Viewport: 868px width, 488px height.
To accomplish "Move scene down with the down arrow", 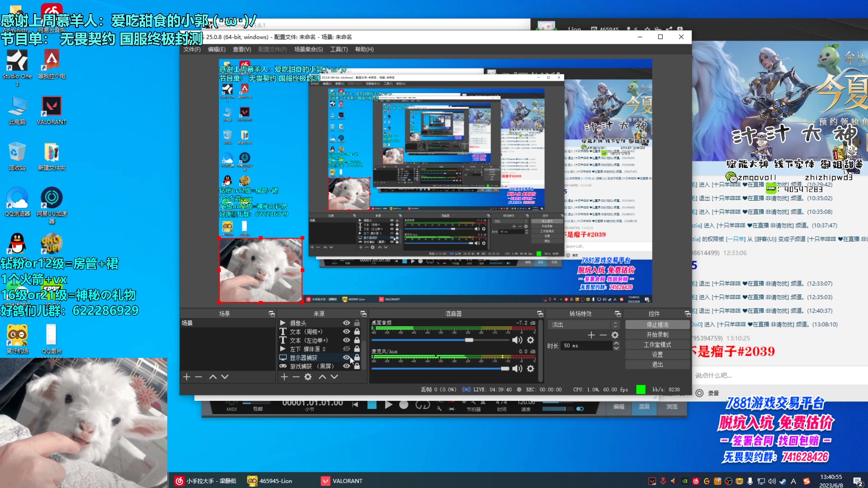I will coord(225,376).
